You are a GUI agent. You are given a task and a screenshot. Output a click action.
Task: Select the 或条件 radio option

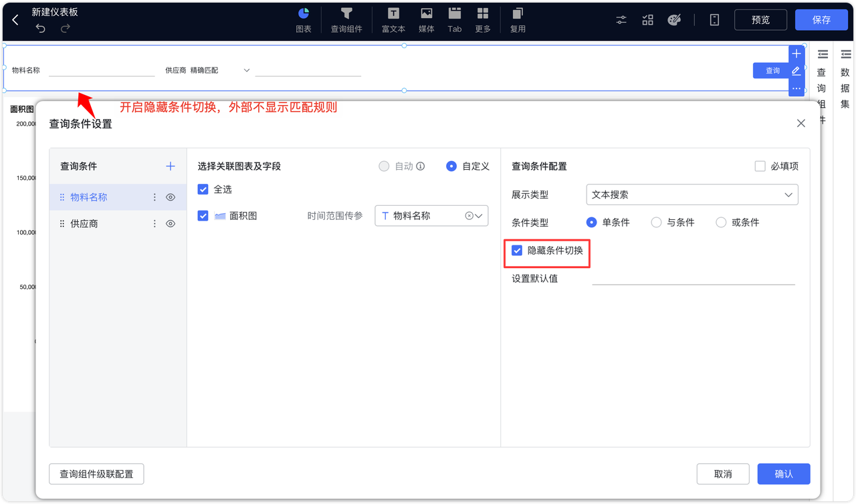pos(721,222)
